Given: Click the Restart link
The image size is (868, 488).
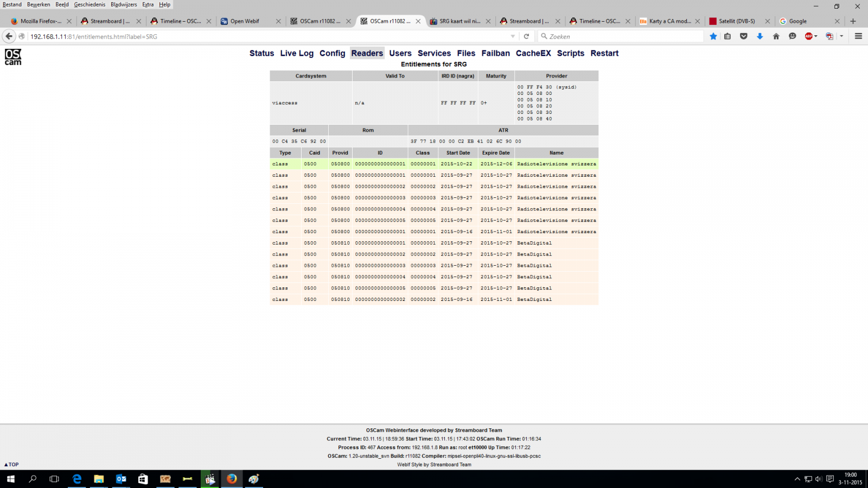Looking at the screenshot, I should (x=604, y=53).
